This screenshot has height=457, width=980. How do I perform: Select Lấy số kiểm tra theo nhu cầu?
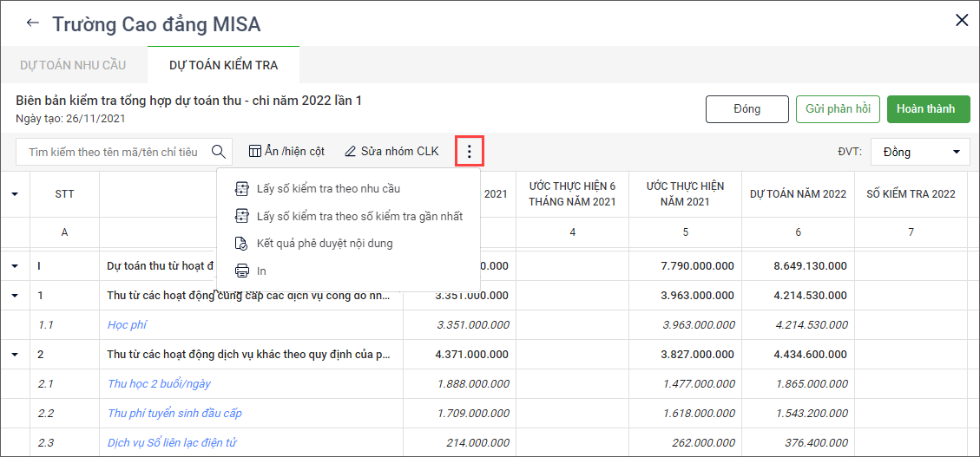[x=328, y=188]
